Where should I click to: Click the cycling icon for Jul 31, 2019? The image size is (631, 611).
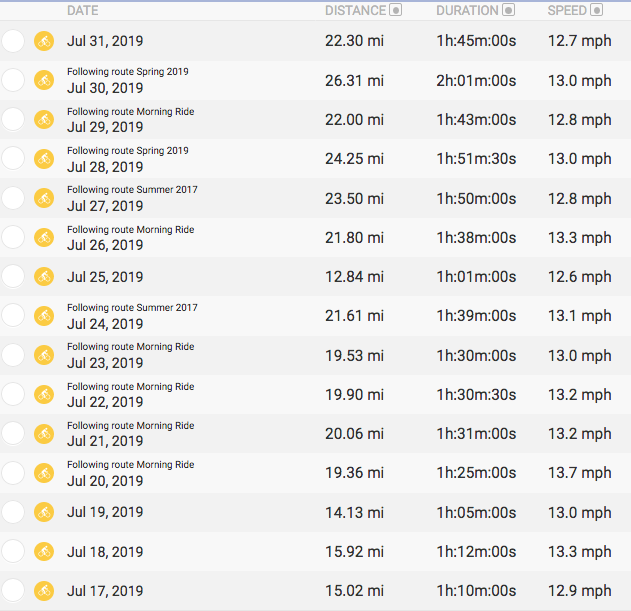tap(44, 41)
